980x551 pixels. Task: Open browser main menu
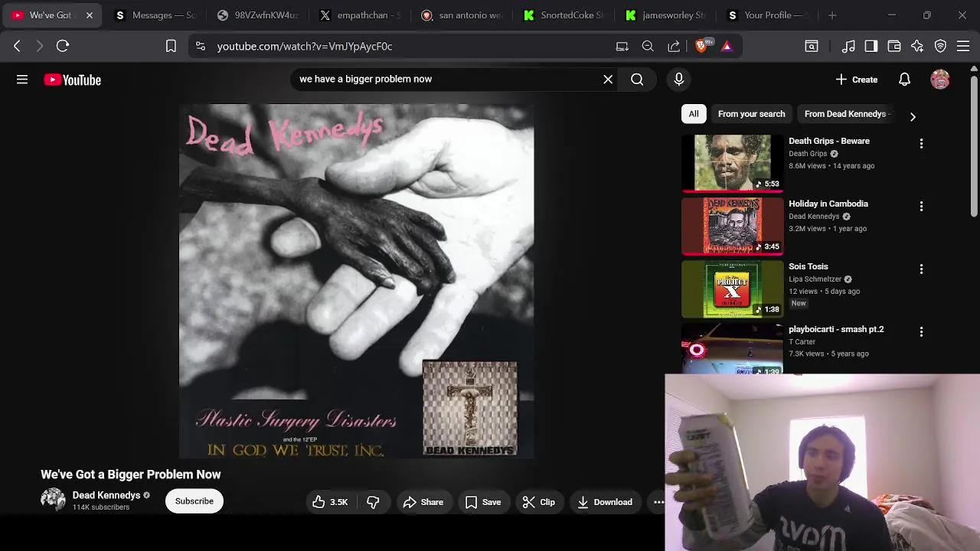point(963,46)
